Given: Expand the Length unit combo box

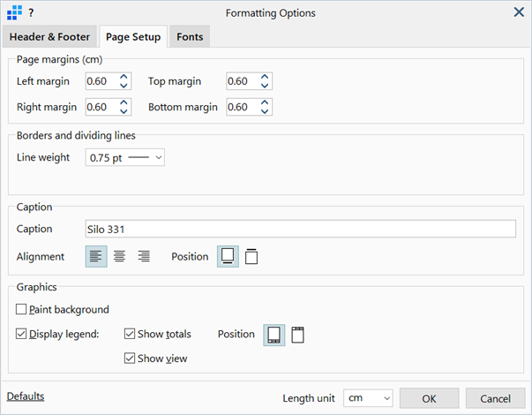Looking at the screenshot, I should point(368,398).
